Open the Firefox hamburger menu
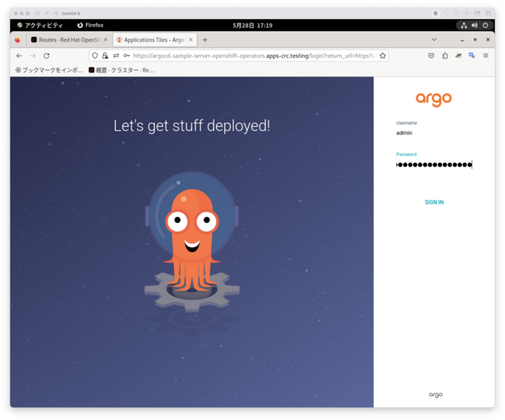 [485, 56]
